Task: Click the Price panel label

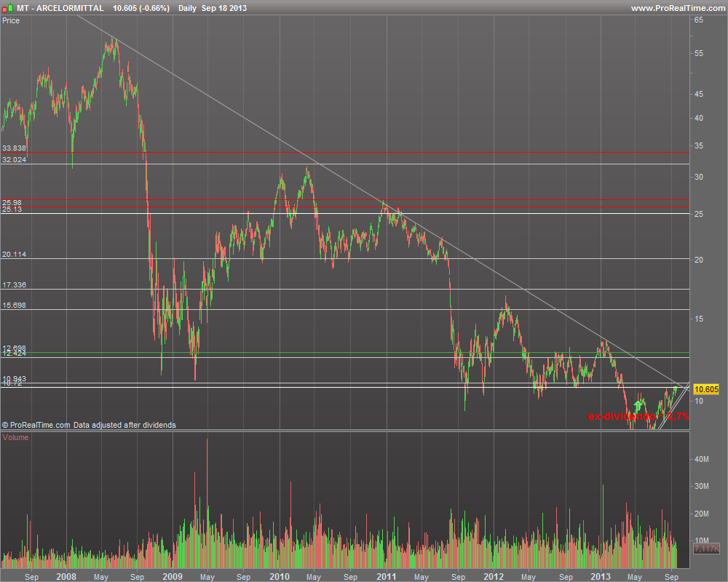Action: [x=11, y=20]
